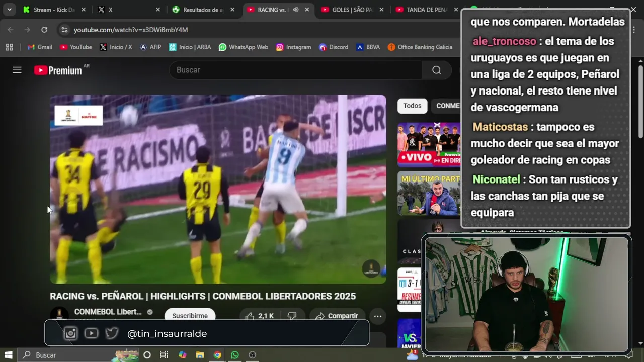The height and width of the screenshot is (362, 644).
Task: Like the video showing 2,1 K
Action: (259, 315)
